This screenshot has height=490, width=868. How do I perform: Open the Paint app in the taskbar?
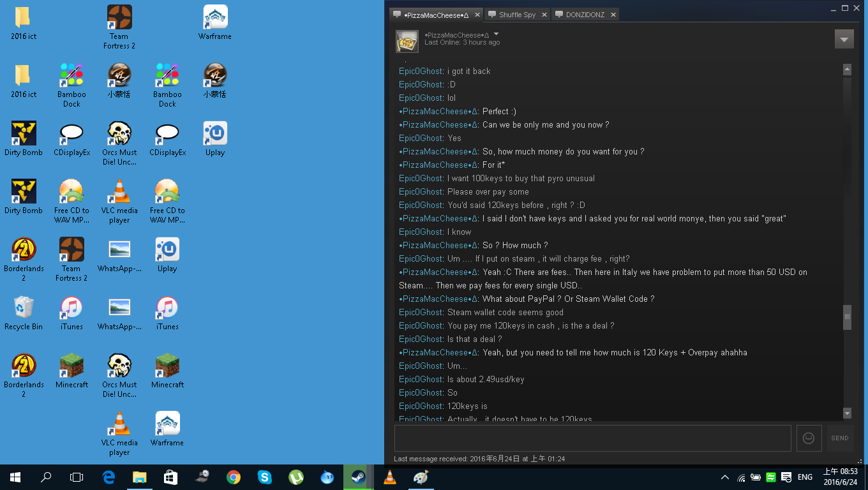(x=421, y=477)
